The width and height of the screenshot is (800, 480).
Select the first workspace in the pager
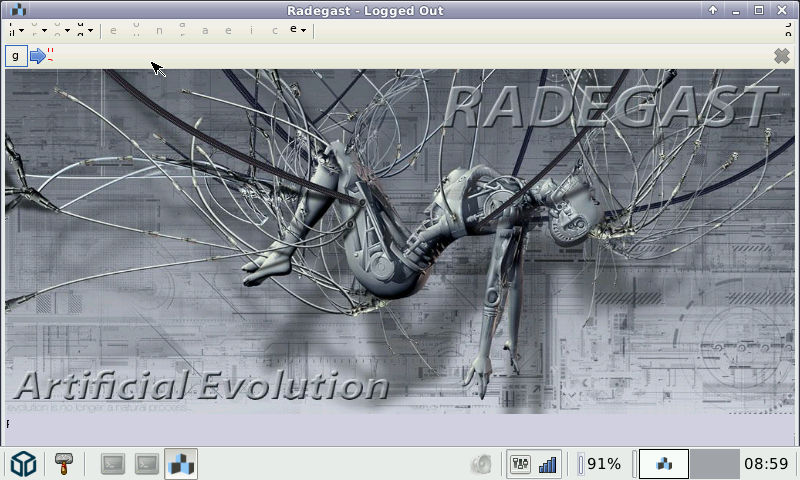pos(664,464)
